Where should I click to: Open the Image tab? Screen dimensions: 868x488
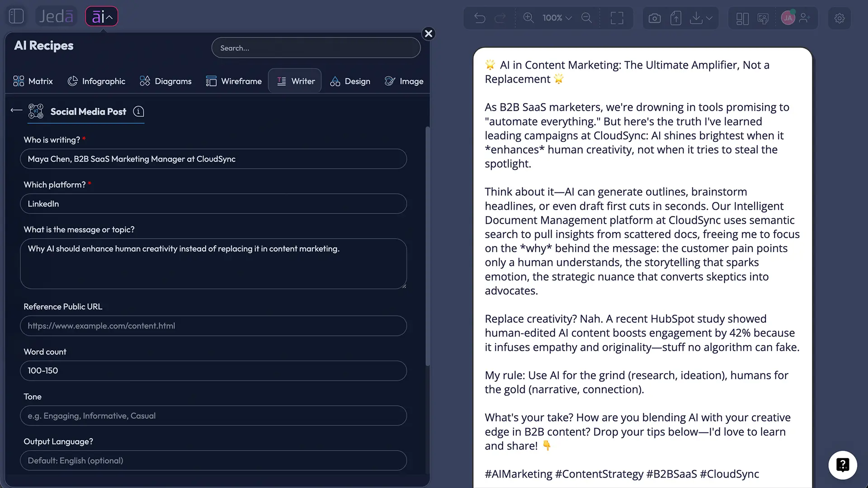(x=404, y=81)
